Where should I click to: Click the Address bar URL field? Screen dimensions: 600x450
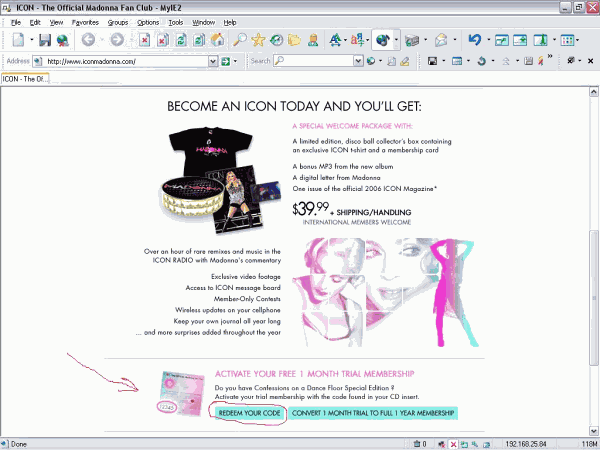click(126, 61)
